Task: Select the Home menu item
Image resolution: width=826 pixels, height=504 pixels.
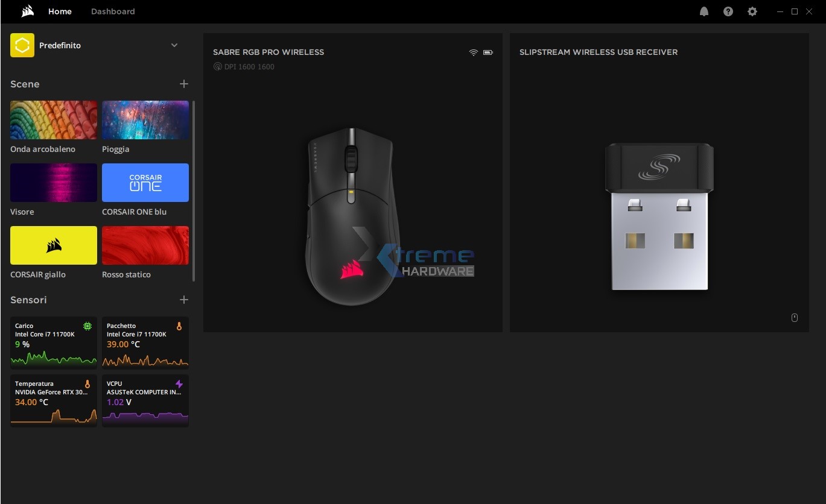Action: 59,11
